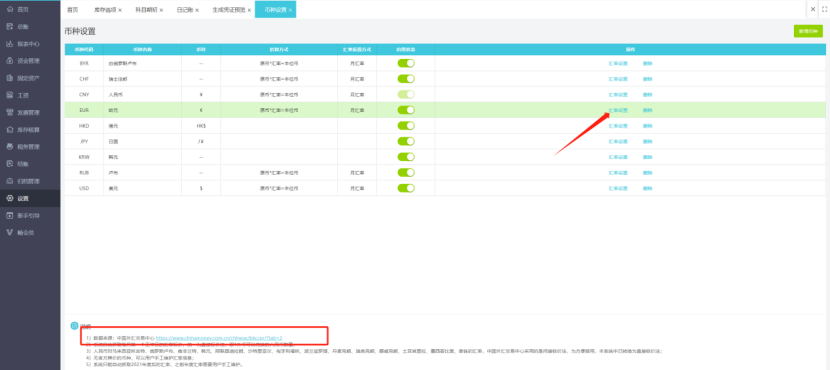The image size is (830, 370).
Task: Open 首页 home icon in sidebar
Action: click(x=10, y=10)
